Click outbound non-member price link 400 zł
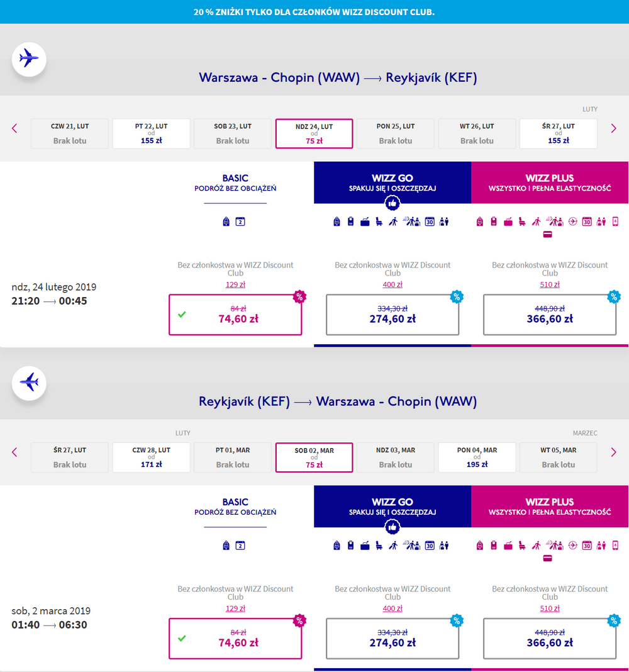 (392, 284)
